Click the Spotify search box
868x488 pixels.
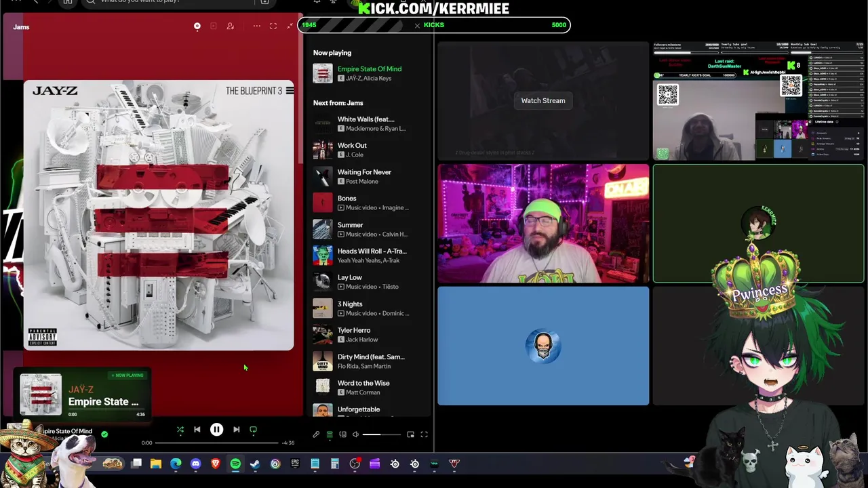point(180,2)
